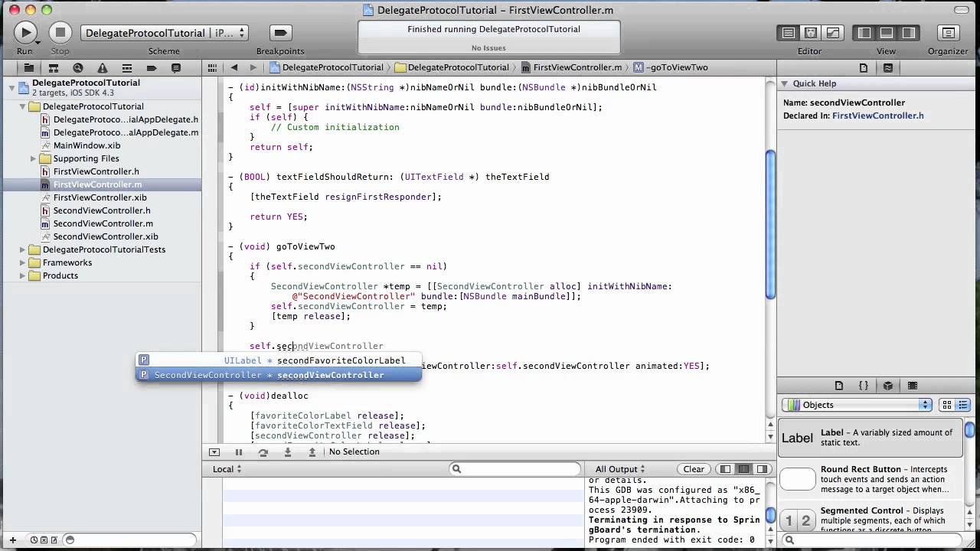Open MainWindow.xib in navigator
980x551 pixels.
coord(87,145)
